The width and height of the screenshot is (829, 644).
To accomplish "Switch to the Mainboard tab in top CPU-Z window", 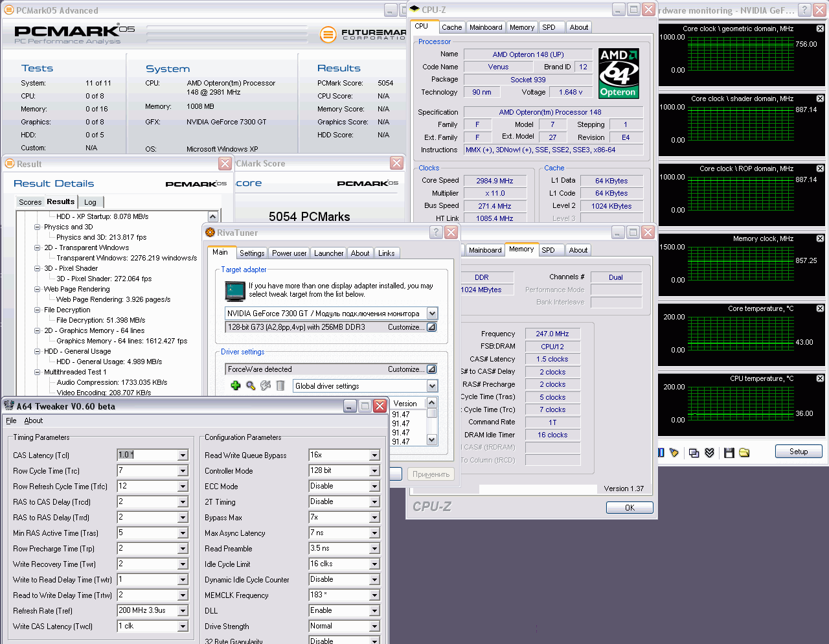I will click(x=486, y=27).
